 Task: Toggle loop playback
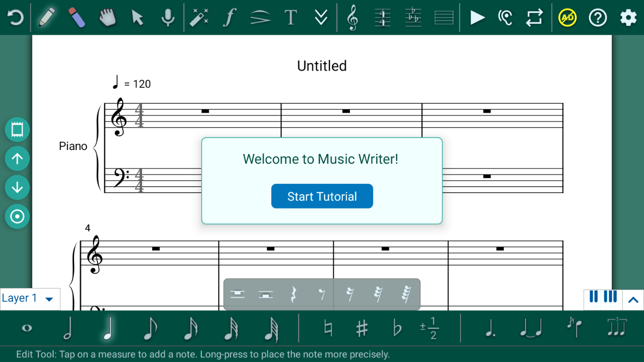pos(535,17)
